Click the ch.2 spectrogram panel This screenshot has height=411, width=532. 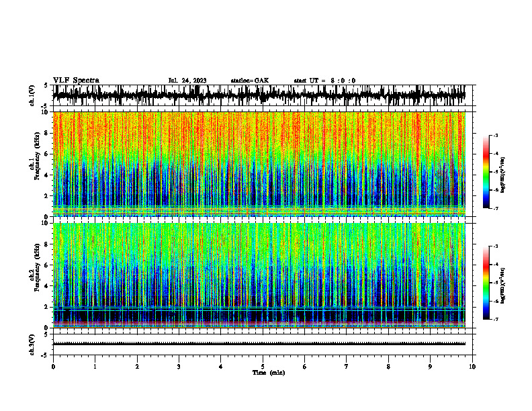259,275
